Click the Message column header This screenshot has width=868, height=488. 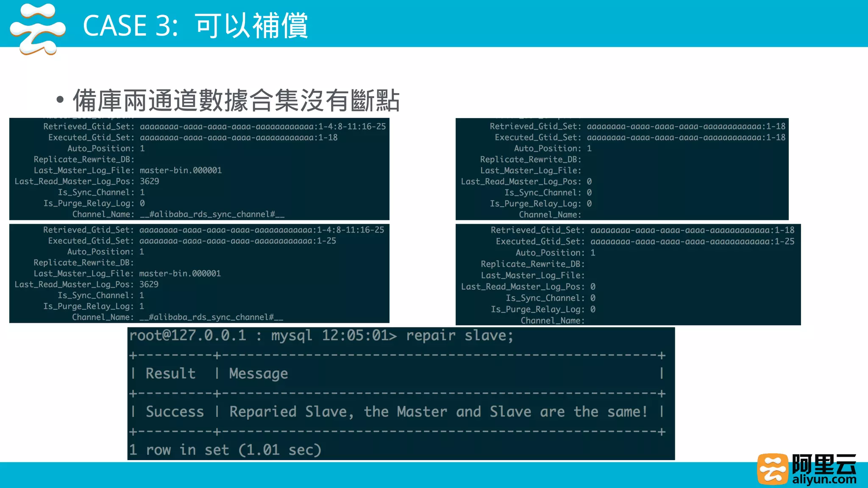pyautogui.click(x=259, y=374)
